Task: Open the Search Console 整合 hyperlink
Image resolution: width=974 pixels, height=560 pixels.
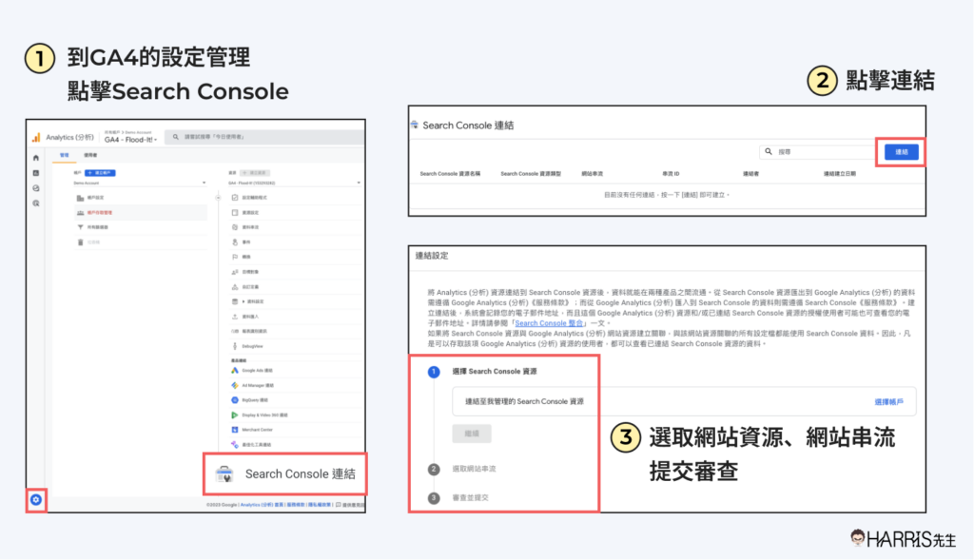Action: click(549, 323)
